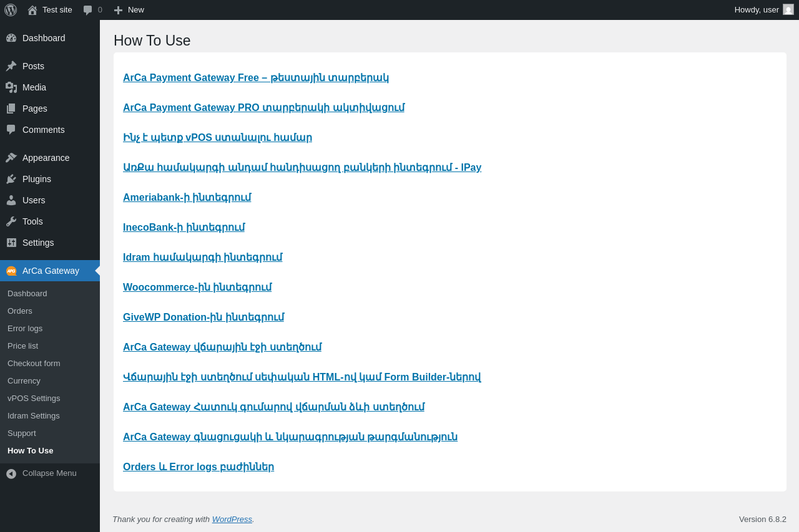Click the Users person icon
Image resolution: width=799 pixels, height=532 pixels.
point(11,200)
